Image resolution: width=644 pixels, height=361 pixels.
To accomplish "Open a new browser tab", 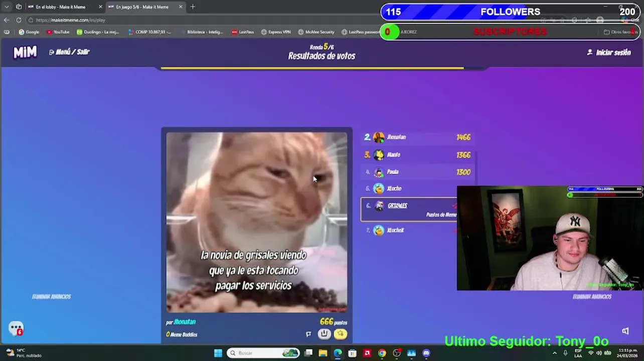I will click(x=193, y=7).
